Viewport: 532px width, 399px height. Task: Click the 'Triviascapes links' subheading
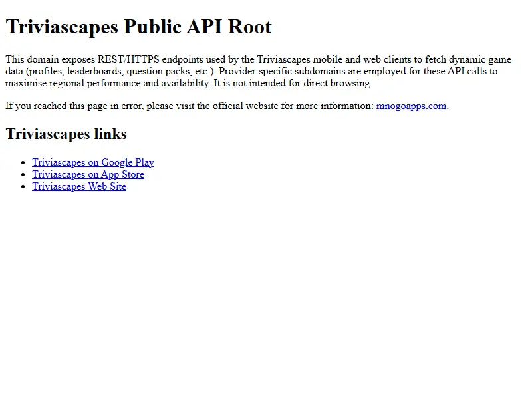[66, 134]
